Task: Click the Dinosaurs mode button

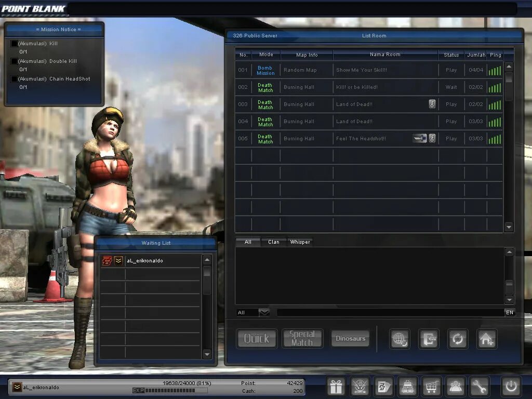Action: click(x=351, y=339)
